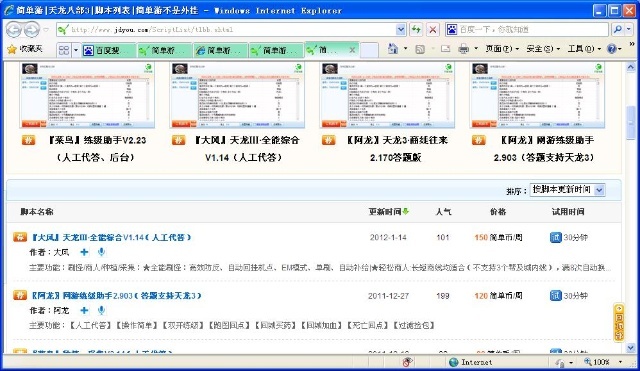Expand the Print dropdown arrow
640x371 pixels.
coord(476,49)
